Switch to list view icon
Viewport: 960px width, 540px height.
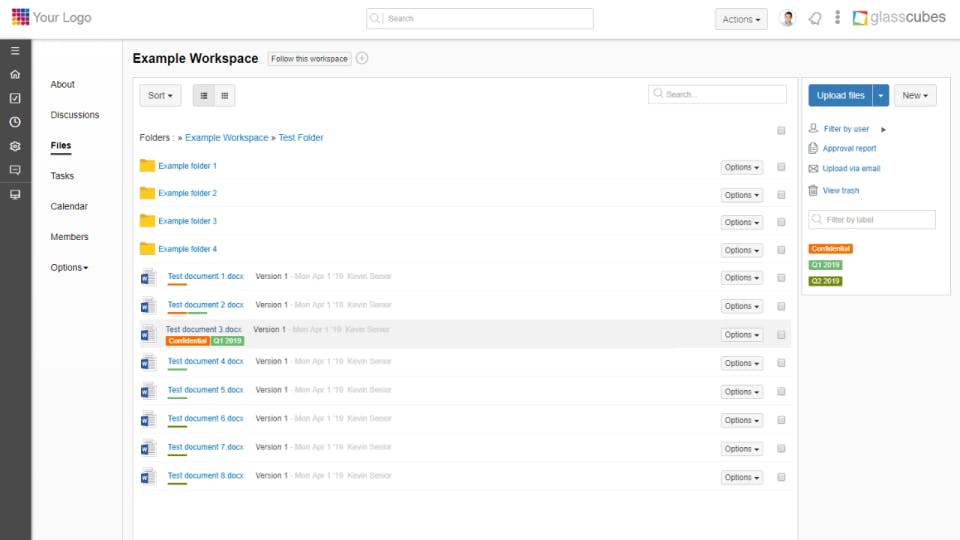coord(204,96)
